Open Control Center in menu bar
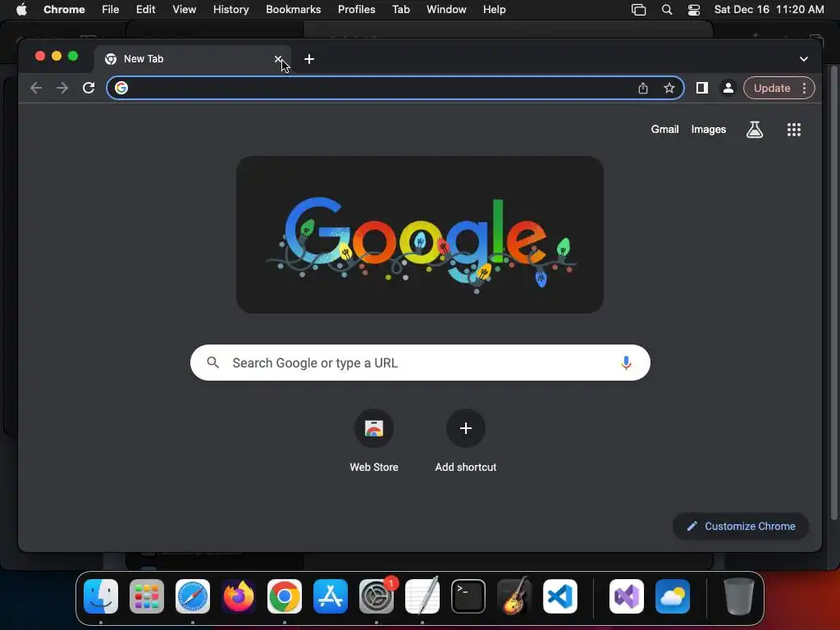Image resolution: width=840 pixels, height=630 pixels. (x=694, y=10)
